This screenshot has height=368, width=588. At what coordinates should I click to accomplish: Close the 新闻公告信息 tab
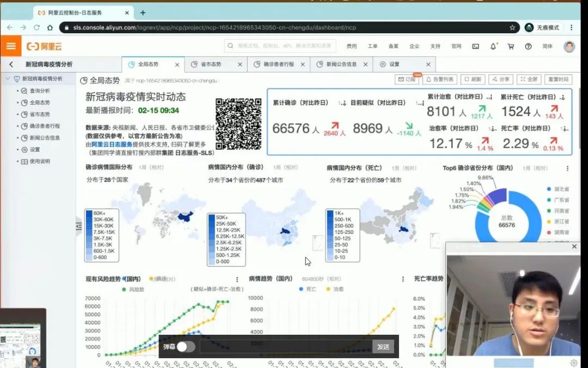coord(365,64)
